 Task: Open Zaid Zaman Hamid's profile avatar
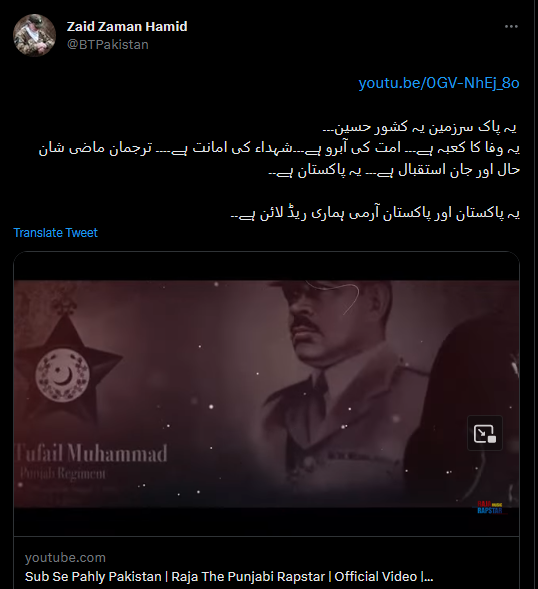34,35
